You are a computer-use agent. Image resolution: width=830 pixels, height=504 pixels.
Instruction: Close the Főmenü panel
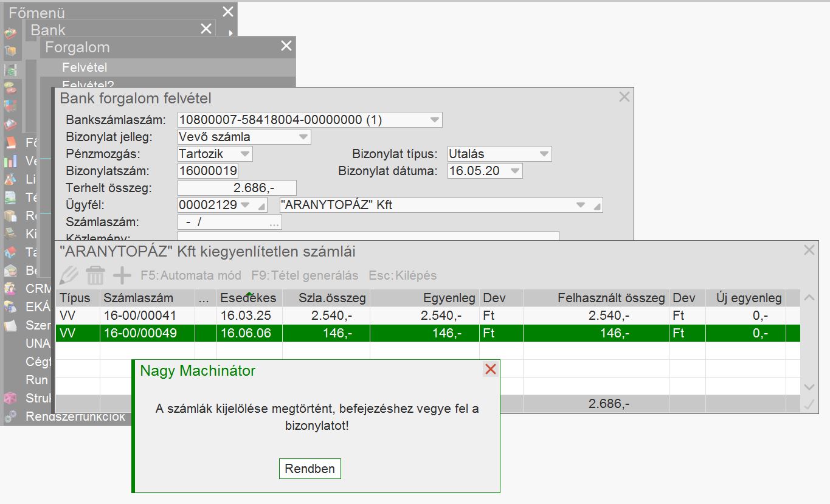tap(227, 12)
